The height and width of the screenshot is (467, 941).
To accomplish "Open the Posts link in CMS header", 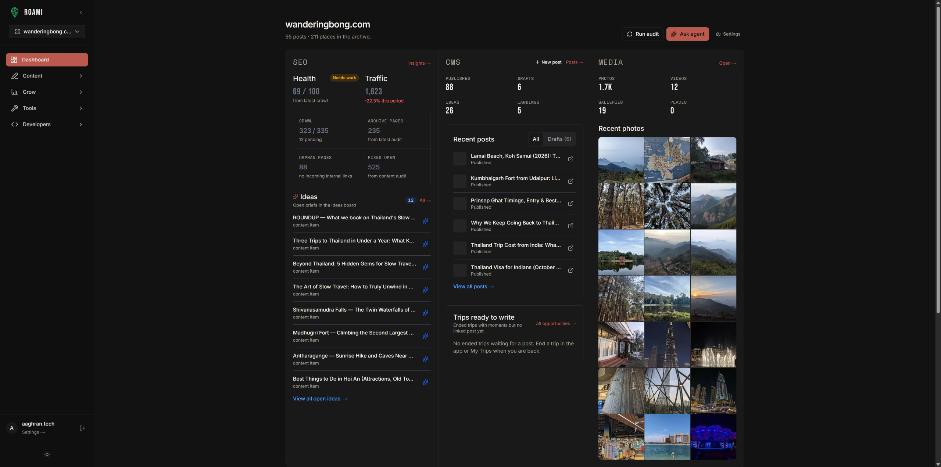I will pos(574,62).
